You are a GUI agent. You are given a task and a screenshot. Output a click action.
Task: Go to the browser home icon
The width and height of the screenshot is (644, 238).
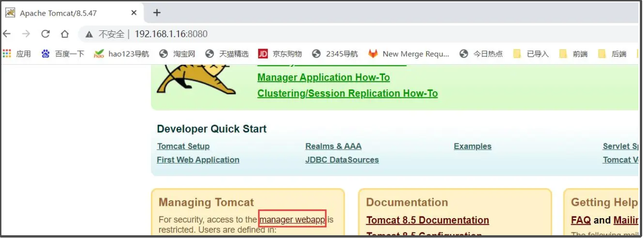[65, 34]
